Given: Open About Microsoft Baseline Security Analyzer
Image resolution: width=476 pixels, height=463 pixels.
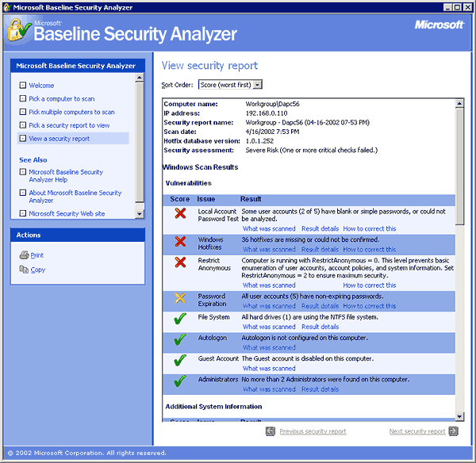Looking at the screenshot, I should click(75, 197).
